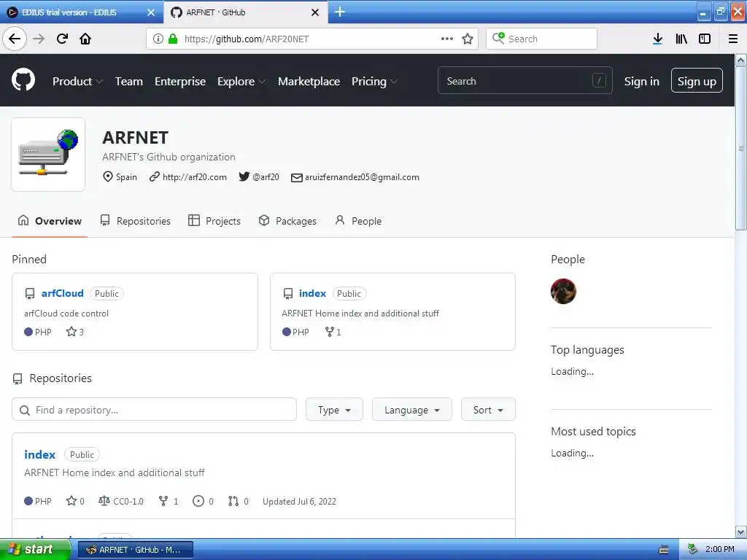Image resolution: width=747 pixels, height=560 pixels.
Task: Click the network tray icon near clock
Action: coord(692,550)
